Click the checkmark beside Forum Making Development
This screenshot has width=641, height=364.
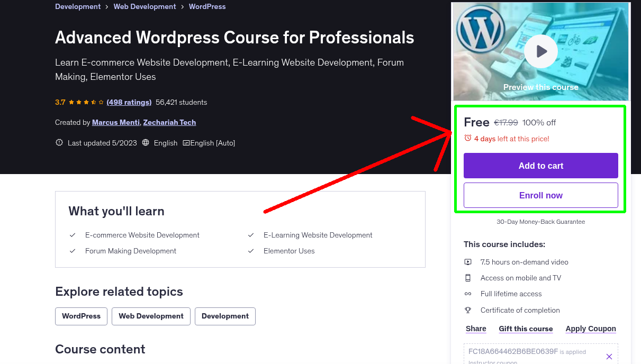(73, 251)
